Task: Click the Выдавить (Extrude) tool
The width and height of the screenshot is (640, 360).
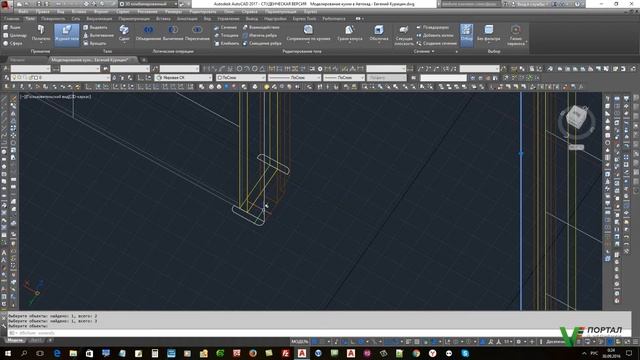Action: 95,27
